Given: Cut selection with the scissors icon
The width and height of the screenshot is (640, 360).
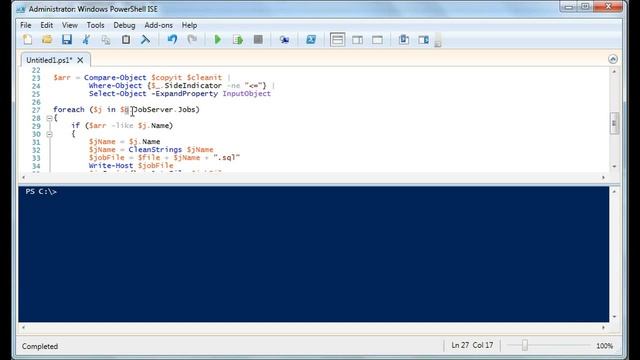Looking at the screenshot, I should tap(86, 40).
